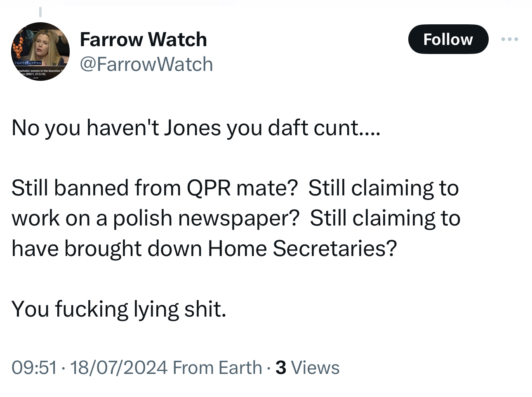Click the final line of the tweet

pos(119,309)
